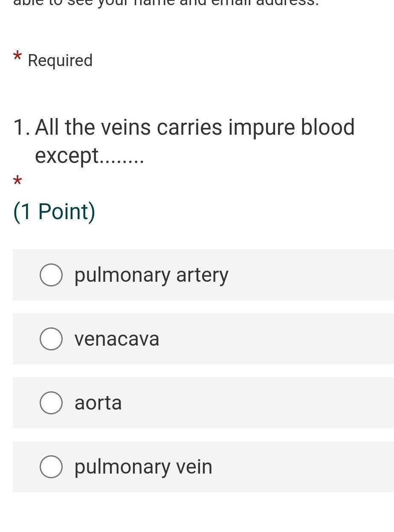This screenshot has width=394, height=532.
Task: Click empty gray area of aorta row
Action: [256, 403]
